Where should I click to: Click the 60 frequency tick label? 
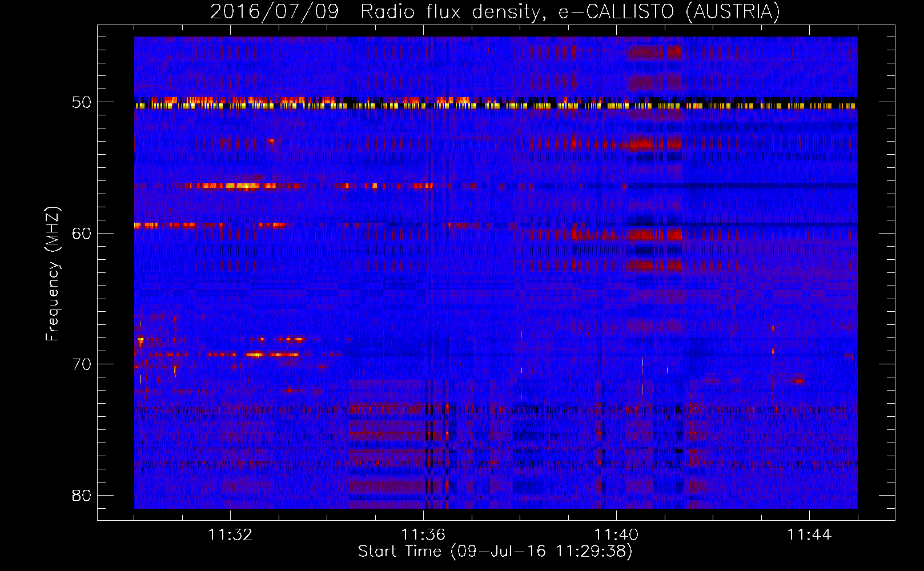point(82,233)
